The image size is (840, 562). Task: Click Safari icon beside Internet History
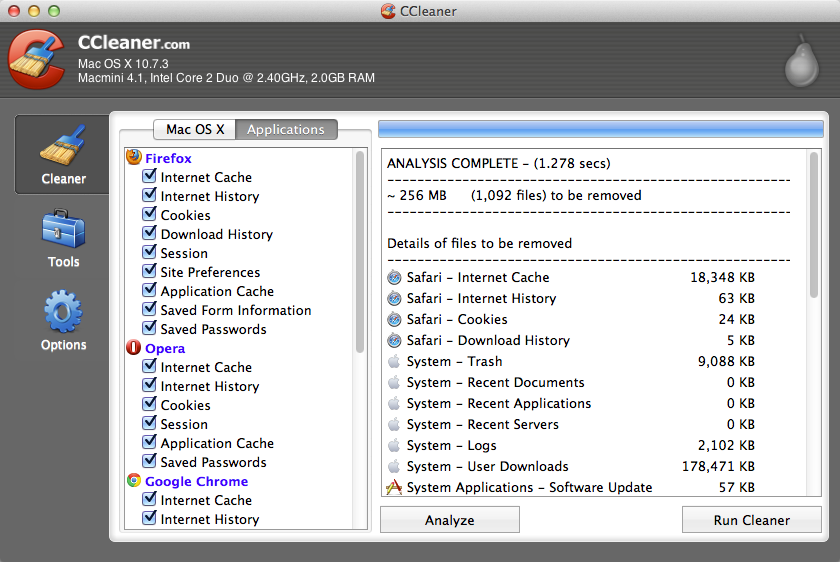click(394, 298)
